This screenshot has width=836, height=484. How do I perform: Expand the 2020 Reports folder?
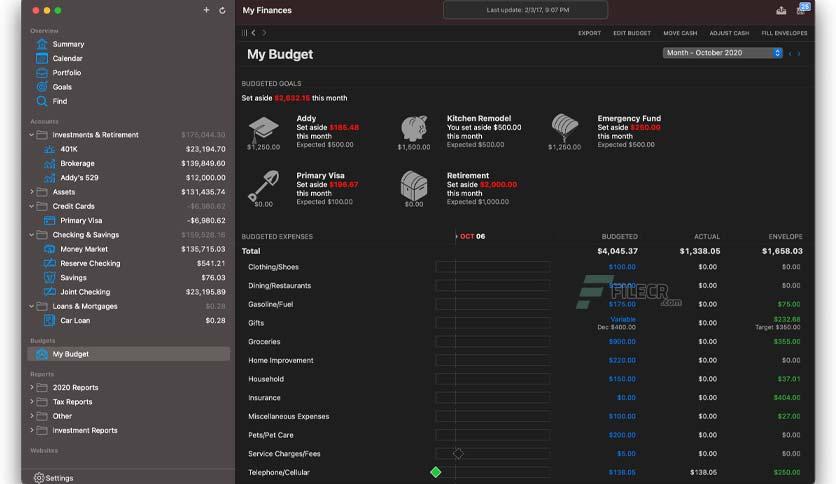[31, 388]
